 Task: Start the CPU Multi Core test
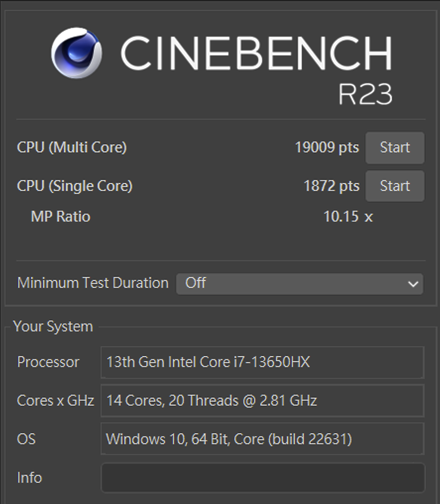(395, 148)
